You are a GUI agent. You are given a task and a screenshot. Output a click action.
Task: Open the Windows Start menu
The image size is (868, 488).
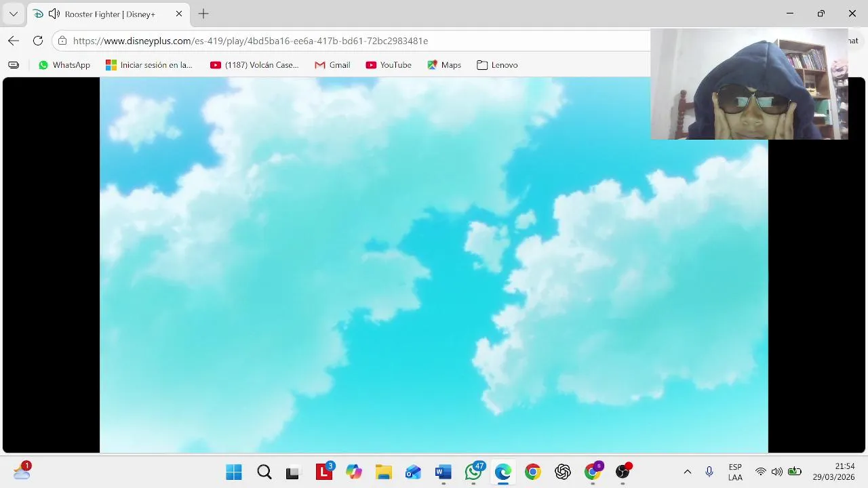[234, 472]
